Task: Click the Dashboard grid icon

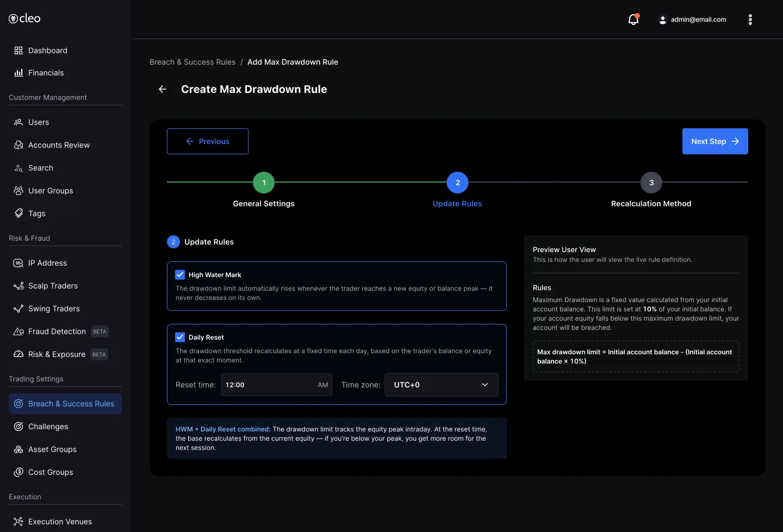Action: (18, 51)
